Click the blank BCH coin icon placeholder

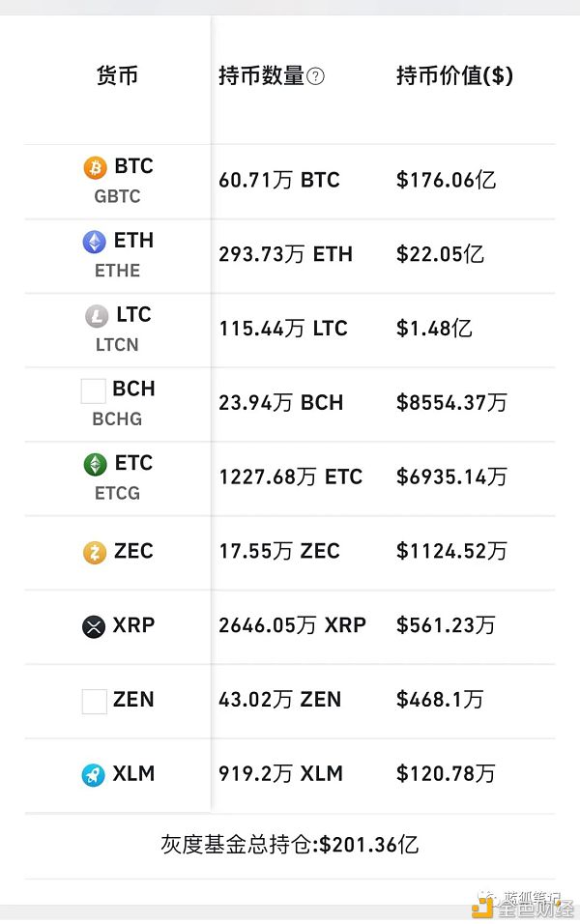[x=94, y=390]
